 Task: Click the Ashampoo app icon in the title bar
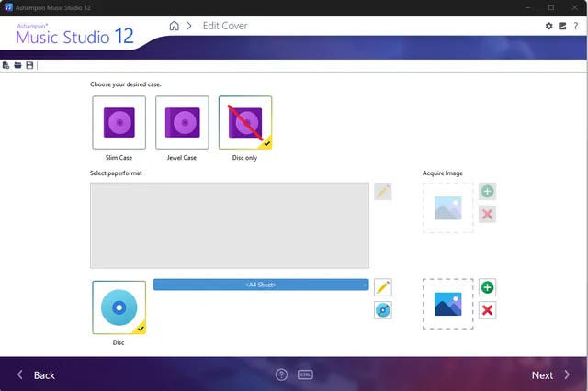[x=8, y=7]
